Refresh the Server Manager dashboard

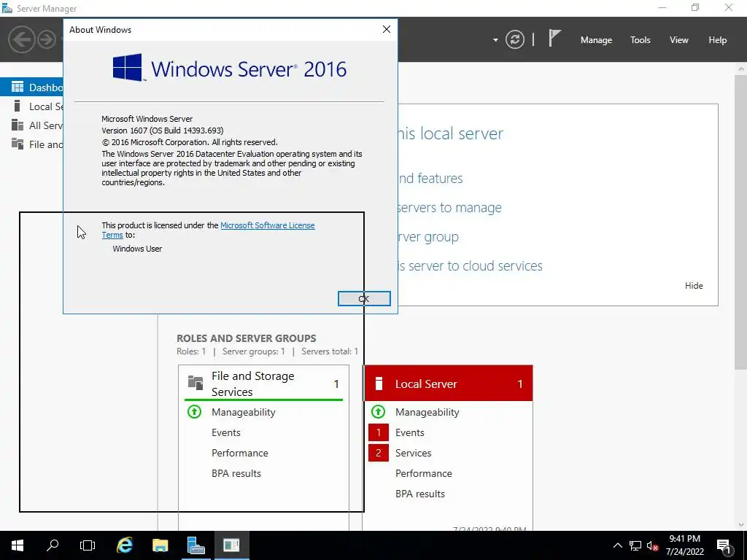click(515, 39)
